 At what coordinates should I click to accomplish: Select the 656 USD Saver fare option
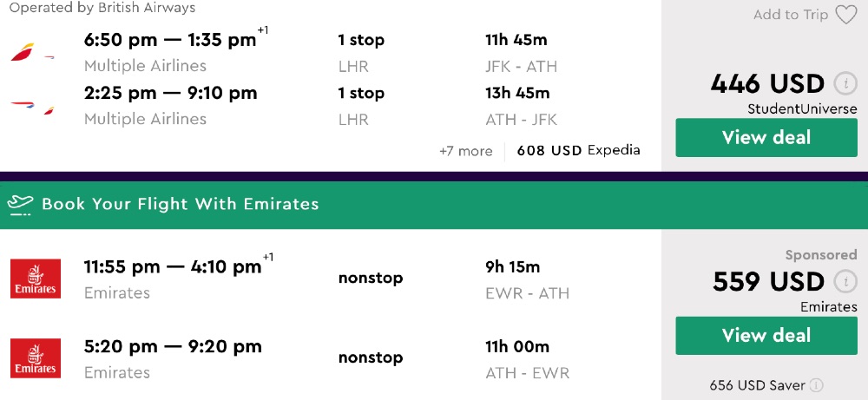coord(757,385)
